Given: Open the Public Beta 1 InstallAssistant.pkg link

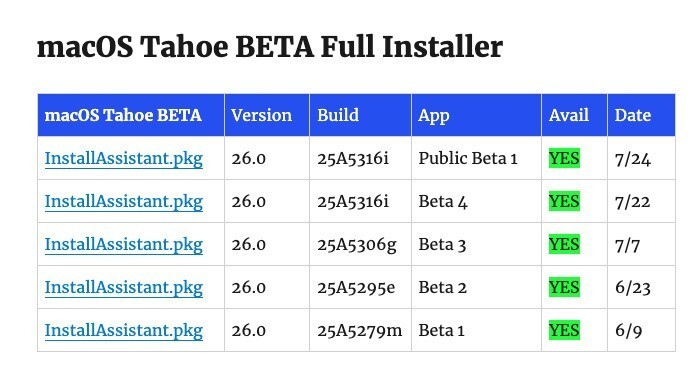Looking at the screenshot, I should coord(124,158).
